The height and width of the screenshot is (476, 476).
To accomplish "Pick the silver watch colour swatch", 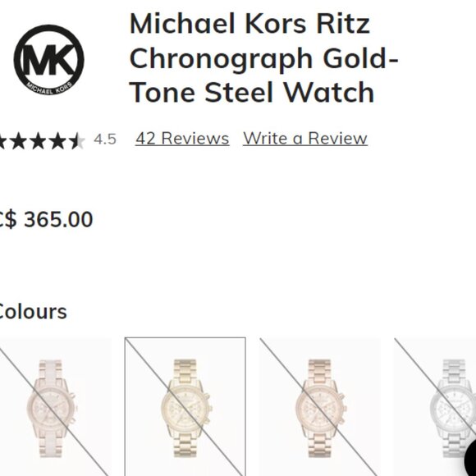I will click(x=435, y=407).
